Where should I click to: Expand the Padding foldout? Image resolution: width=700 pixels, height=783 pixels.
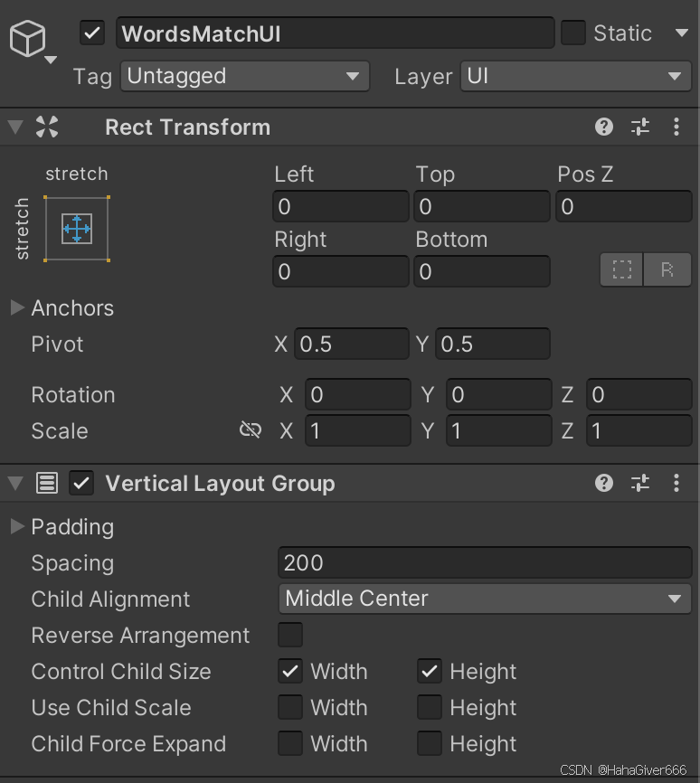point(17,526)
